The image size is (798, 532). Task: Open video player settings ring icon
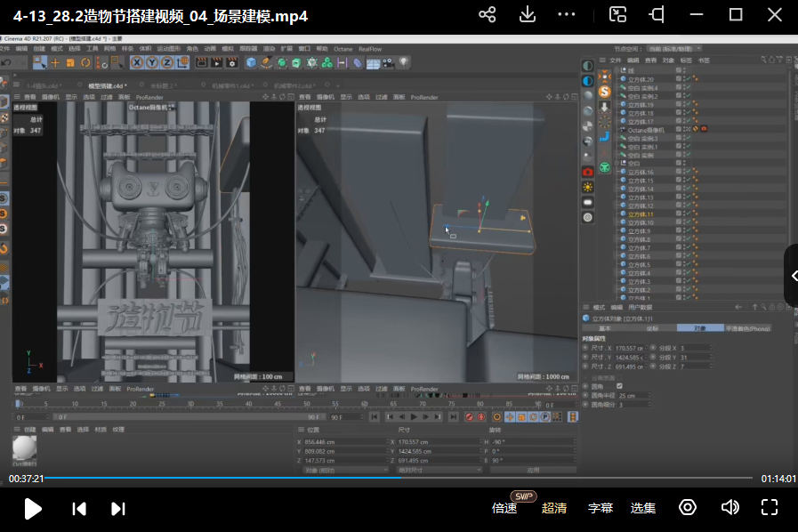(x=687, y=507)
